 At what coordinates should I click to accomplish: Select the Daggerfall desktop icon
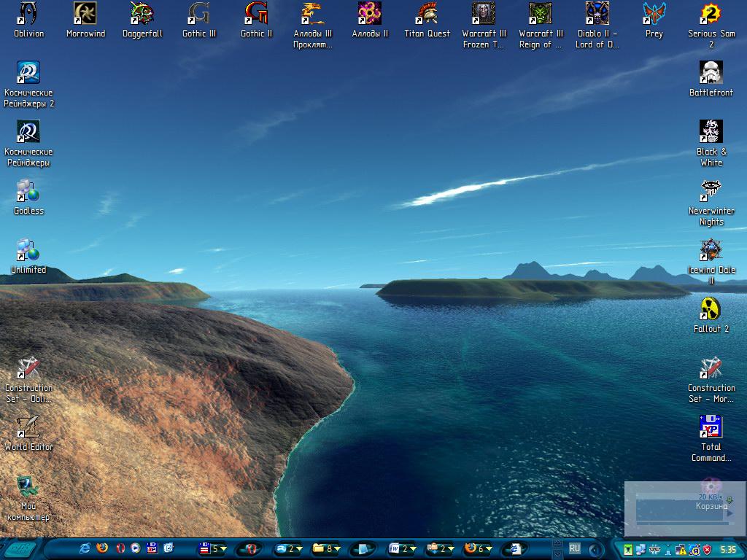(x=142, y=20)
